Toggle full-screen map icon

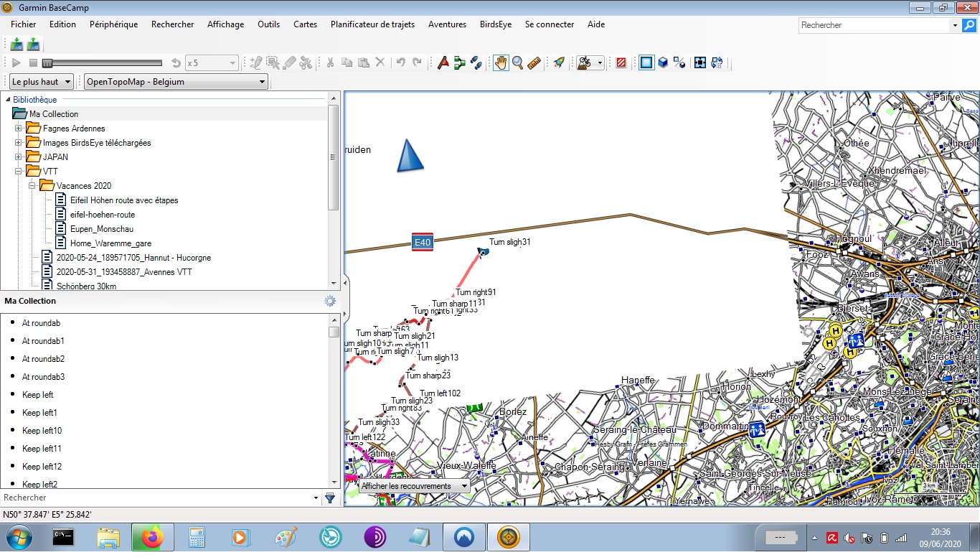click(700, 63)
